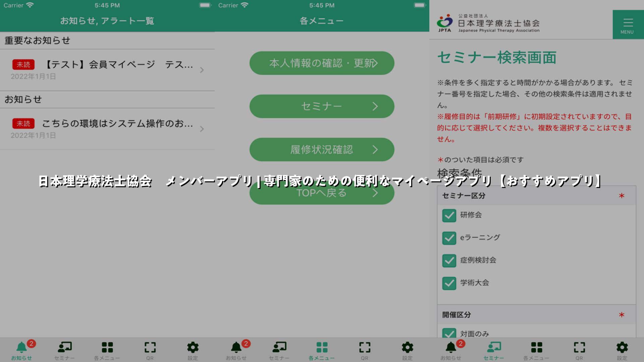
Task: Click the お知らせ, アラート一覧 header title
Action: pos(107,21)
